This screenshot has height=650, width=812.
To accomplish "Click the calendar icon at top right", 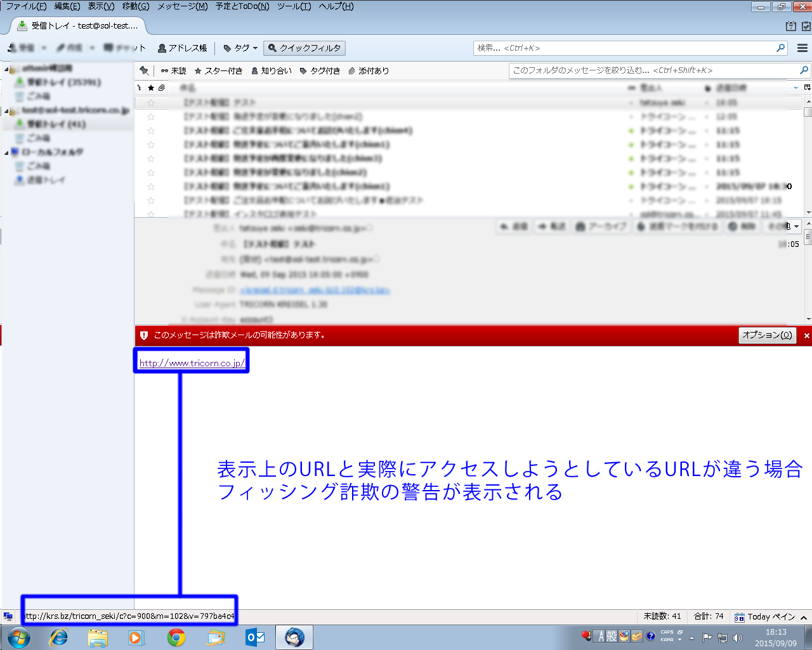I will [790, 26].
